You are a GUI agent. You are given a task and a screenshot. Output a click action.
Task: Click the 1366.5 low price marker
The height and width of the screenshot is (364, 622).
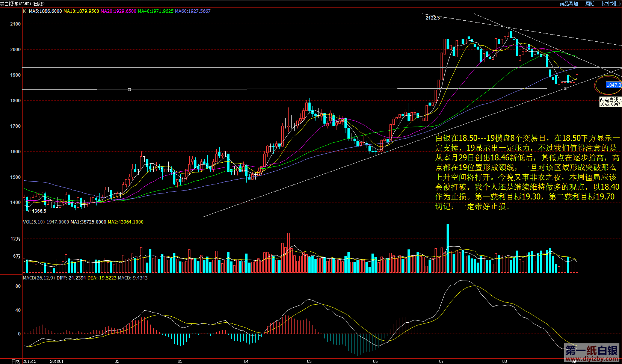coord(39,211)
